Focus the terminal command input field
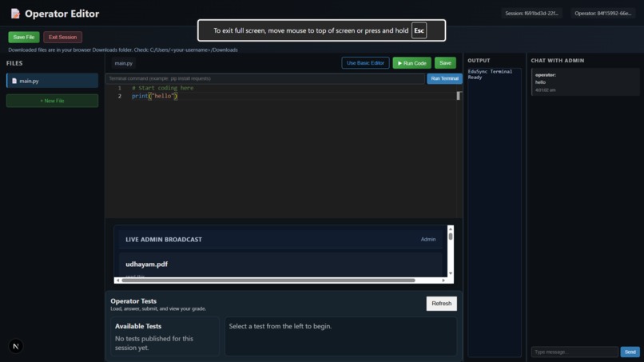Viewport: 644px width, 362px height. coord(265,78)
